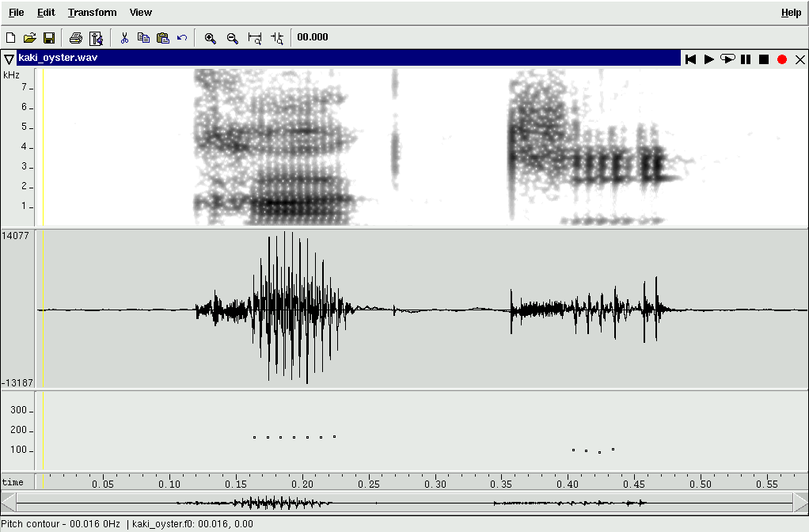Zoom in on the waveform
The width and height of the screenshot is (809, 532).
pyautogui.click(x=211, y=37)
